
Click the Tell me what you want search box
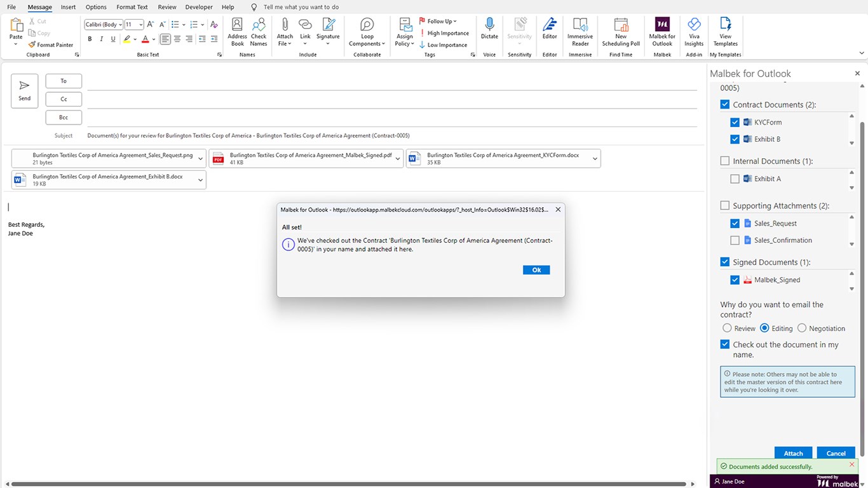pyautogui.click(x=301, y=7)
